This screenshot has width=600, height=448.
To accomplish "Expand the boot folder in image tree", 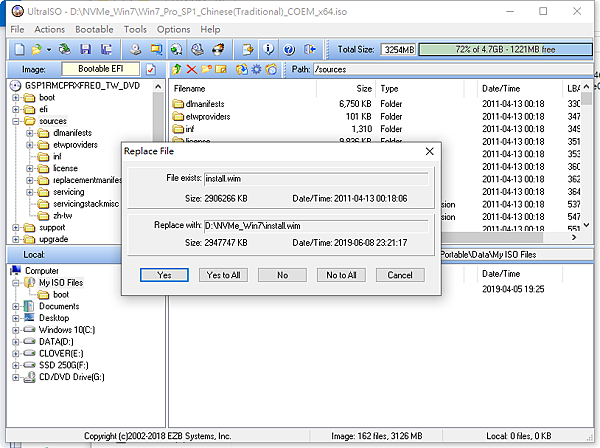I will click(16, 98).
